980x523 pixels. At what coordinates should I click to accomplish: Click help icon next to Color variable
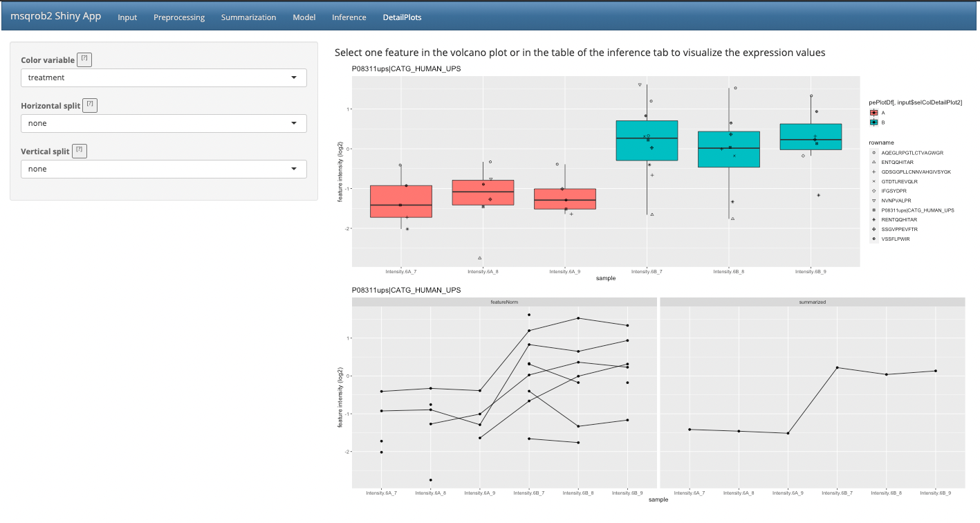coord(84,59)
